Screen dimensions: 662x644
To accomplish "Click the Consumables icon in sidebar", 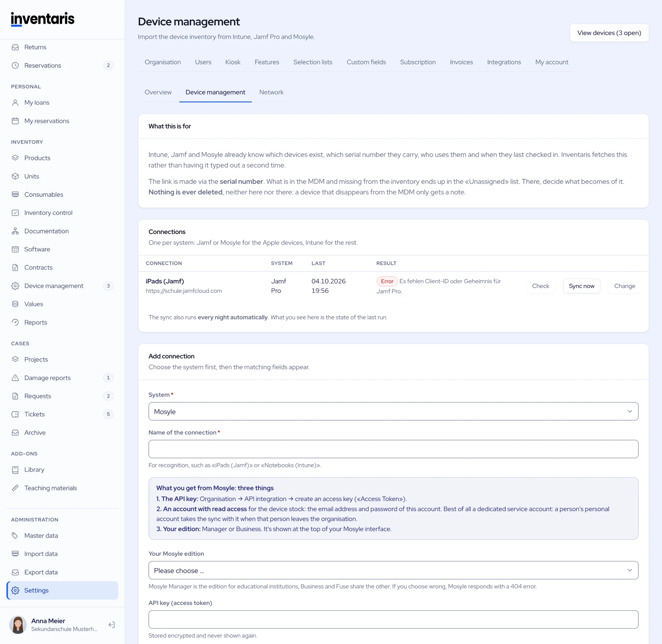I will coord(15,195).
